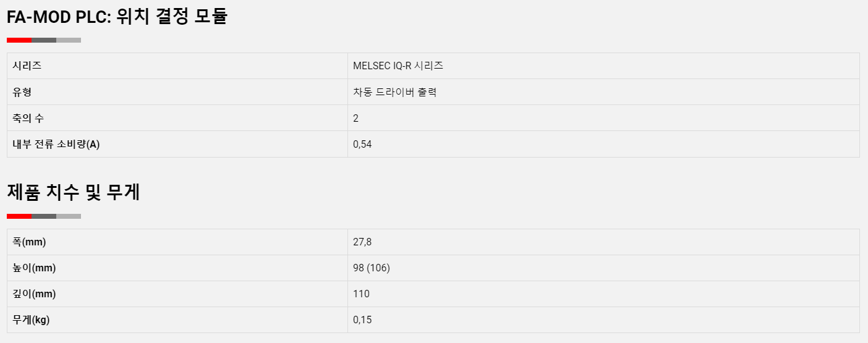Select the 깊이(mm) row label
This screenshot has width=868, height=343.
(x=35, y=294)
